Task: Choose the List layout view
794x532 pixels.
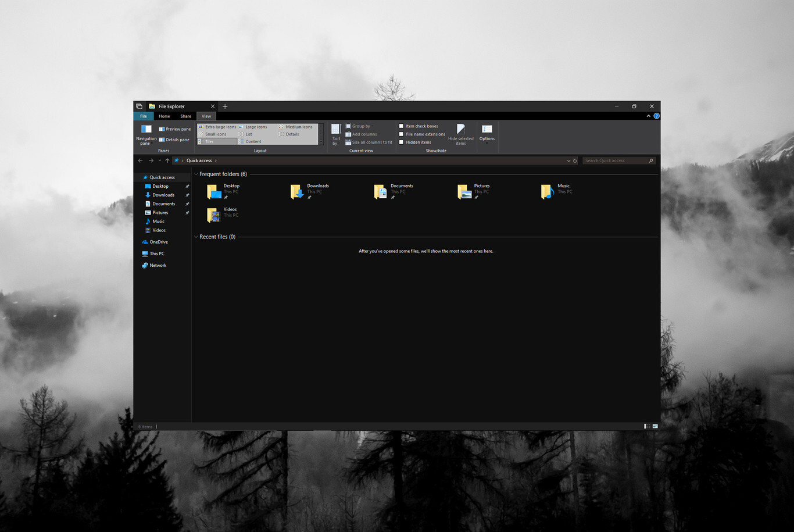Action: pos(248,134)
